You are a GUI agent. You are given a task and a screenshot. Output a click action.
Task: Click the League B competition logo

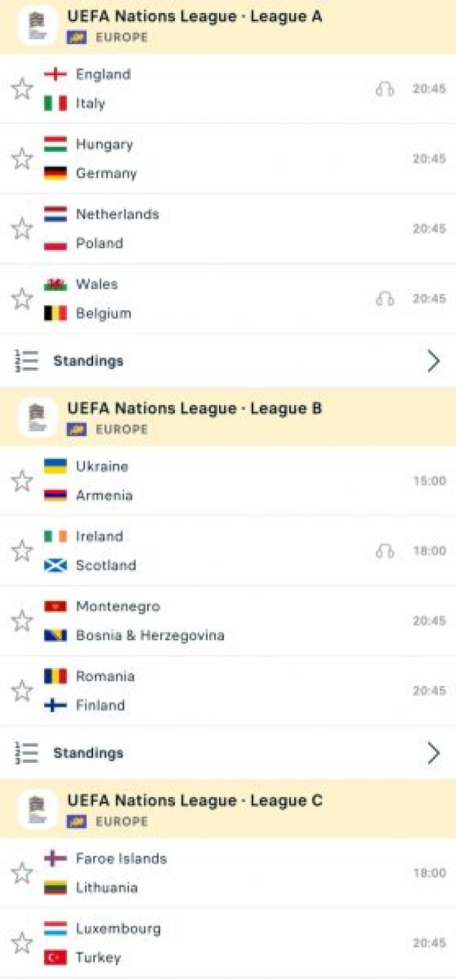(x=37, y=418)
